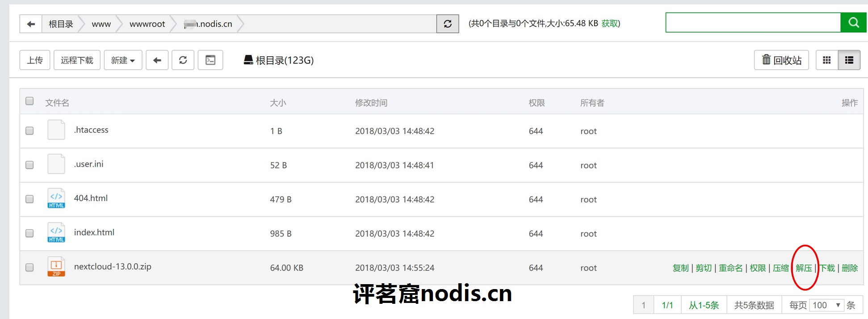The image size is (868, 319).
Task: Click 删除 for the nextcloud zip
Action: point(850,268)
